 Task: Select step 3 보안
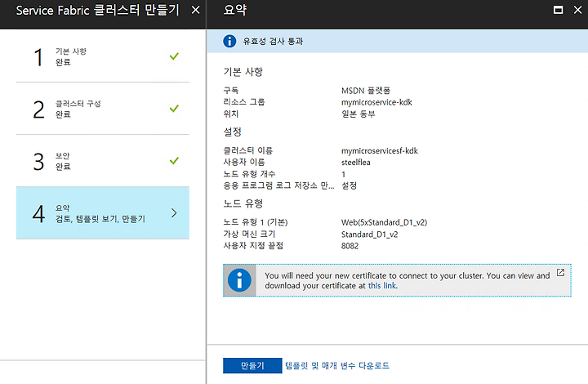[102, 161]
